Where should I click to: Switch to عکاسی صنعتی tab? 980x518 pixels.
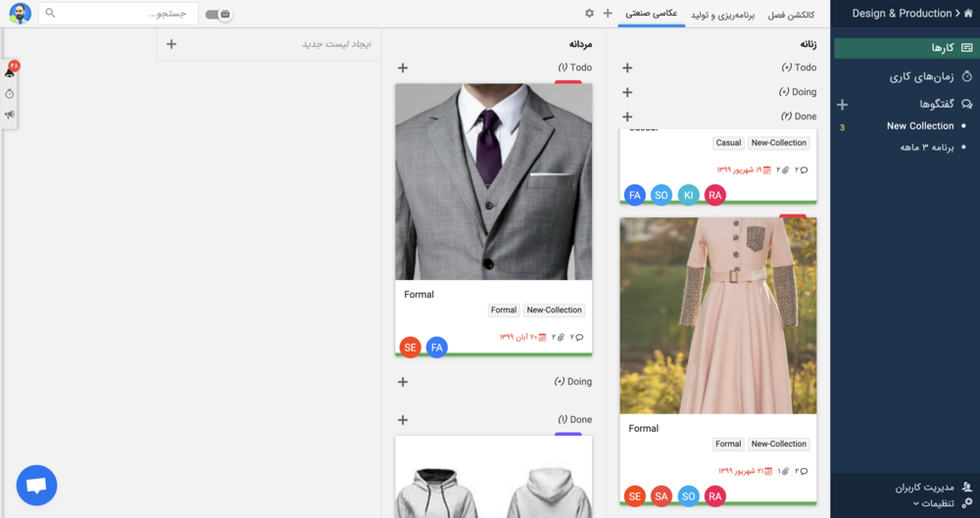pyautogui.click(x=652, y=14)
